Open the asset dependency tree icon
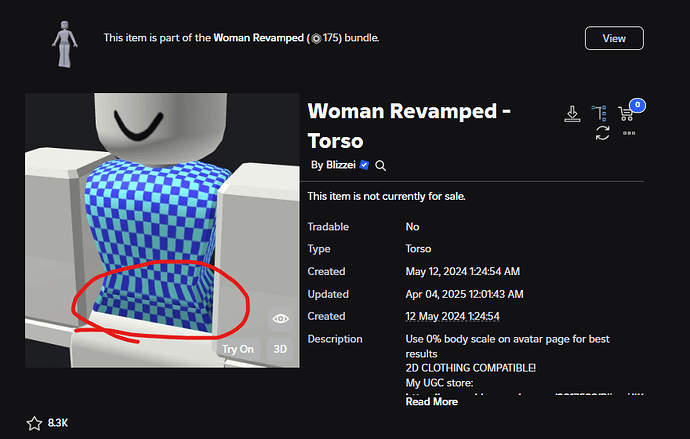Screen dimensions: 690x439 click(x=599, y=113)
